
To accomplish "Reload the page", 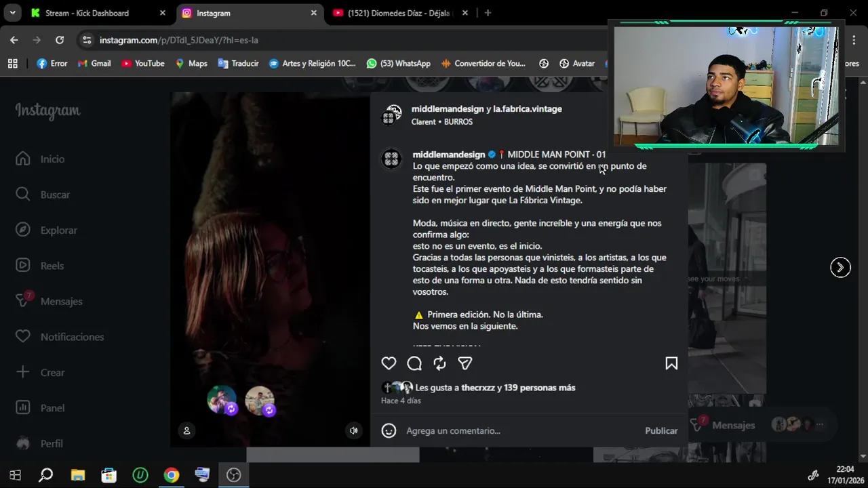I will (x=60, y=40).
